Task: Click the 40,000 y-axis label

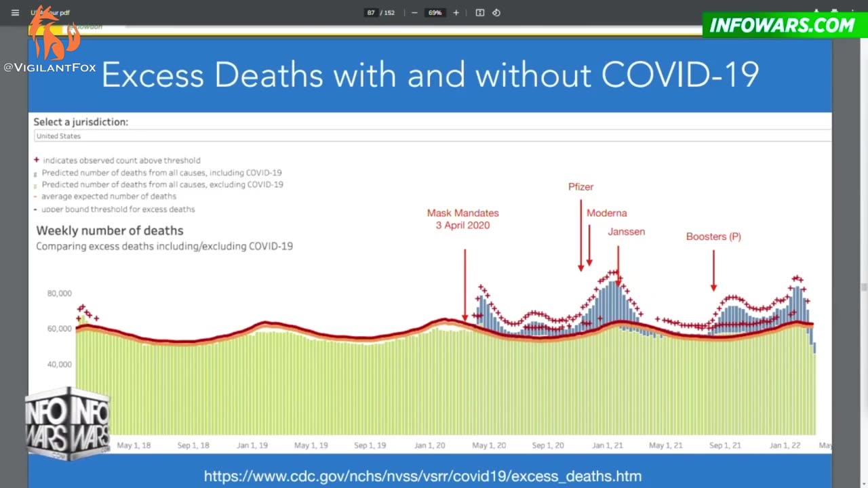Action: pyautogui.click(x=60, y=365)
